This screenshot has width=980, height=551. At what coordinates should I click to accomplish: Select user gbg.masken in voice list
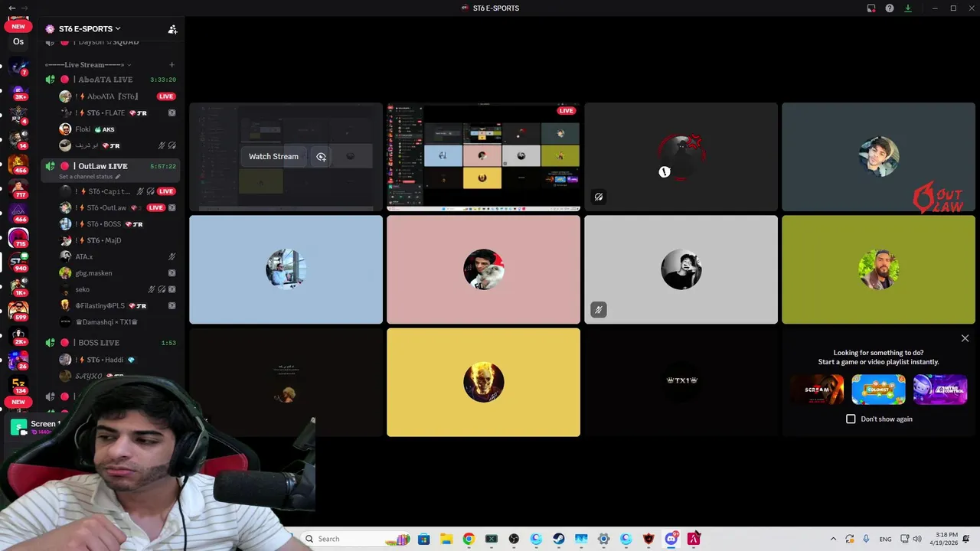point(116,273)
